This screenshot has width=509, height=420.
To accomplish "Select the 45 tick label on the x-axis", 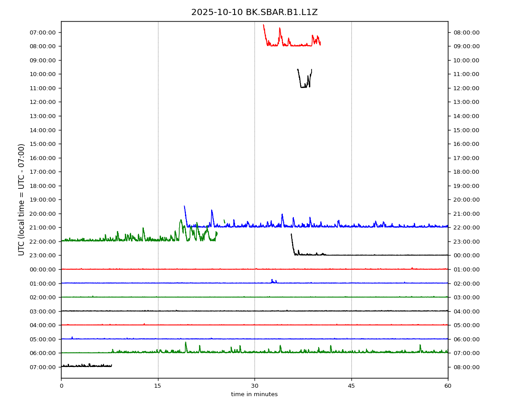I will 351,386.
